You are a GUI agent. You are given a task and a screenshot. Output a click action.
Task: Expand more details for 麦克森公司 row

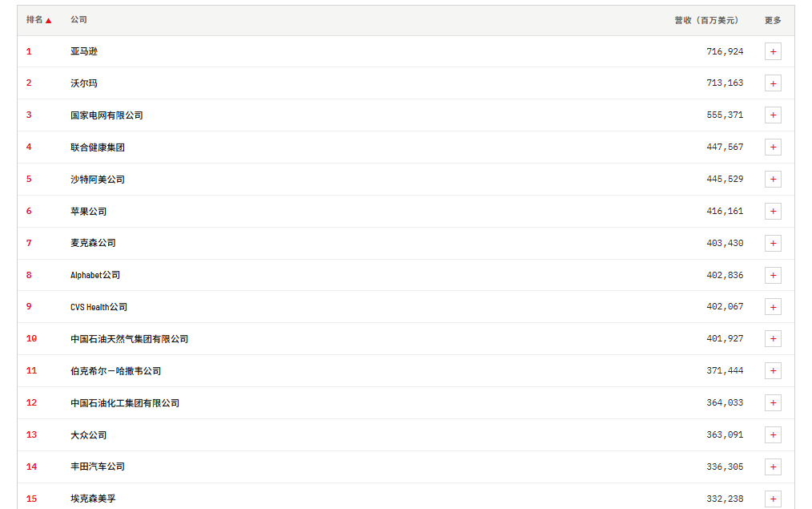(773, 243)
